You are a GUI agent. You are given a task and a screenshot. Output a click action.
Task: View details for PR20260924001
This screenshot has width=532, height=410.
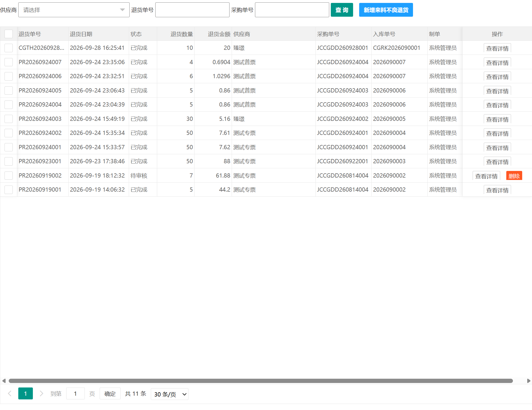coord(497,148)
